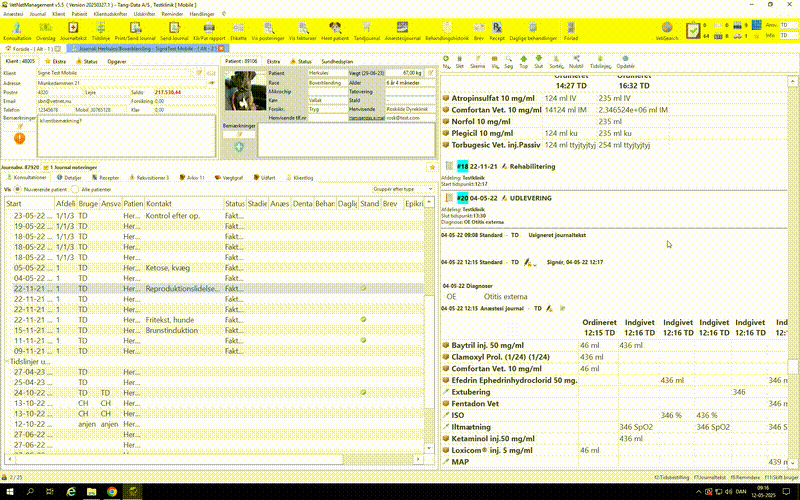Click the Tidslinje toolbar icon
This screenshot has width=800, height=500.
click(101, 31)
